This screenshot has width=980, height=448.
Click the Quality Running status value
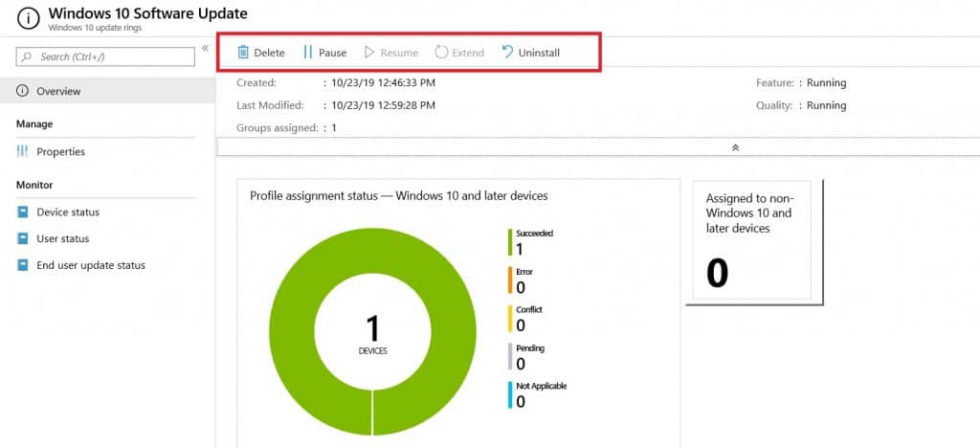point(826,105)
